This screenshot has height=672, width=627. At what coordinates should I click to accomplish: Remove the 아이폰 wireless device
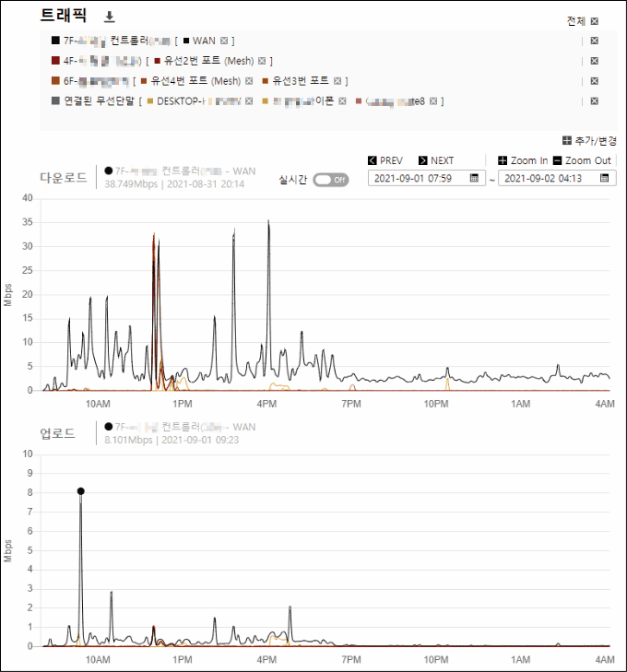coord(342,101)
